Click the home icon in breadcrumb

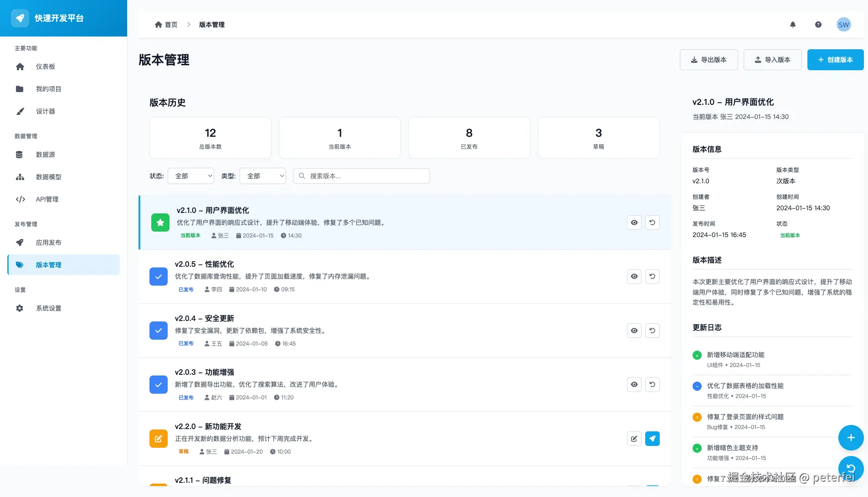coord(159,25)
